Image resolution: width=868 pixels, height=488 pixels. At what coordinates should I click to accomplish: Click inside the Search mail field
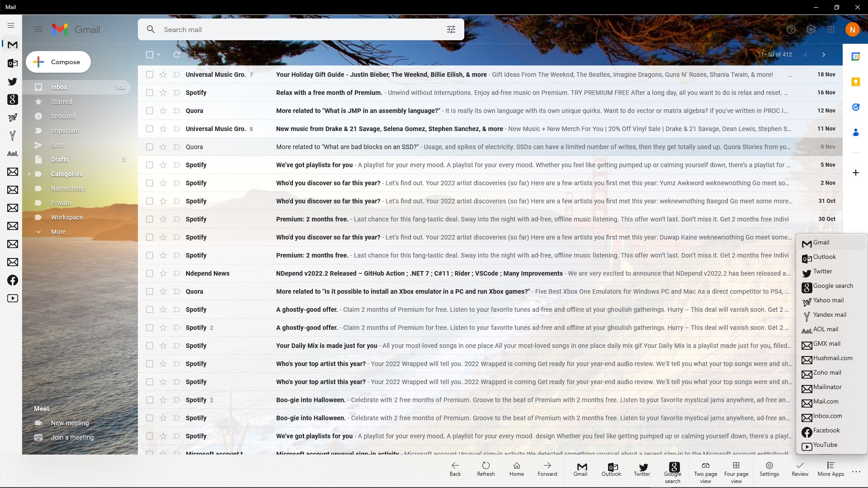(271, 29)
